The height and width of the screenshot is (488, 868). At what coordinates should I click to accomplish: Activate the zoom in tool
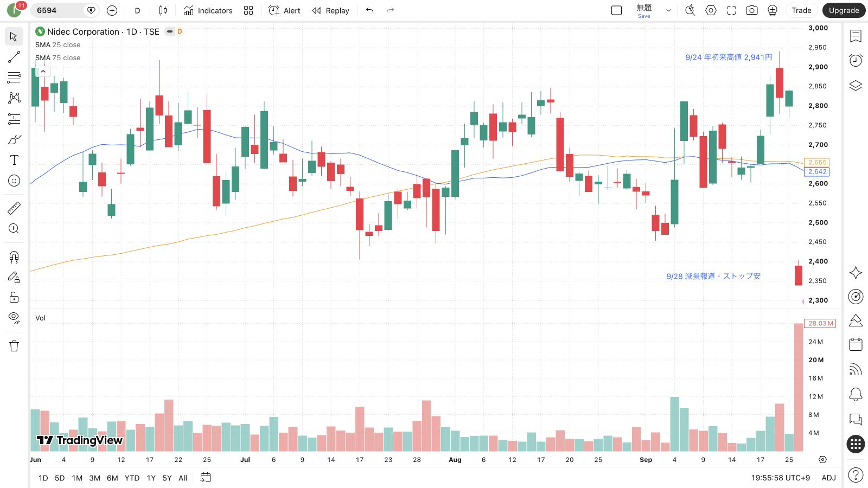click(x=14, y=228)
